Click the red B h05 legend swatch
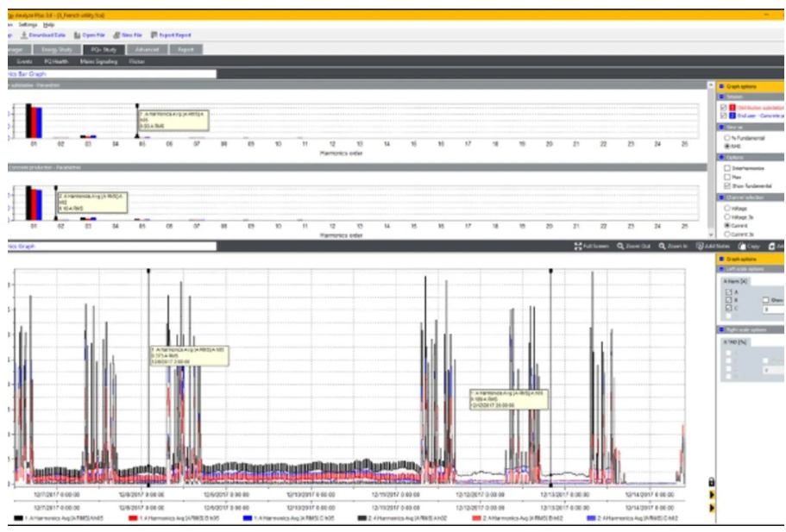 pyautogui.click(x=134, y=518)
